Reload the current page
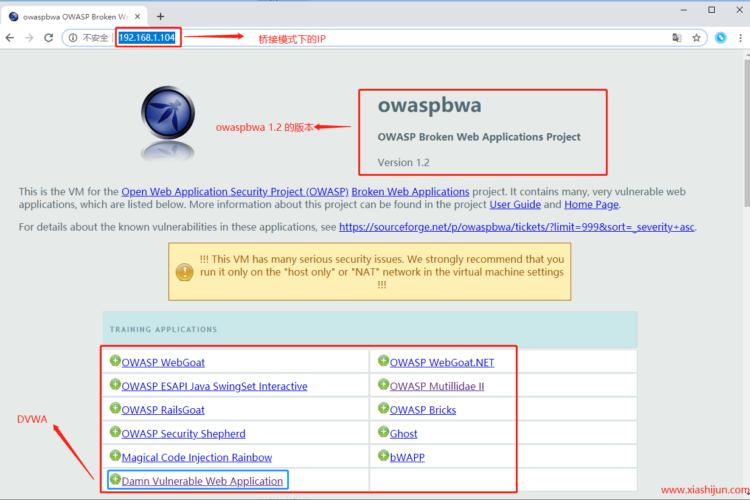Viewport: 750px width, 500px height. point(48,38)
